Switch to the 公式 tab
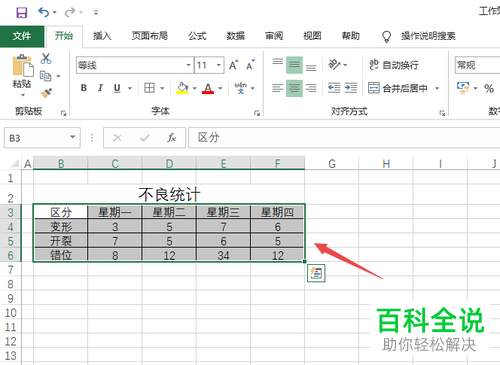This screenshot has height=365, width=500. 197,36
